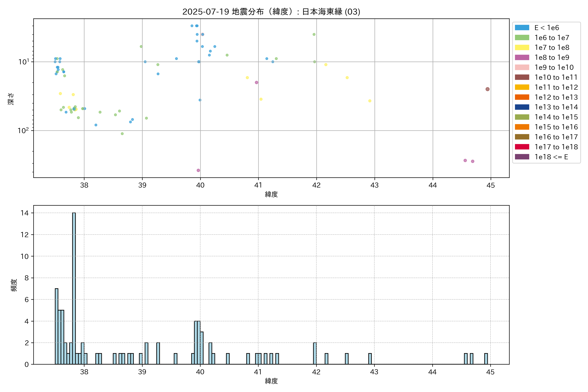Click the dark blue 1e13 to 1e14 swatch
The image size is (588, 392).
[522, 107]
